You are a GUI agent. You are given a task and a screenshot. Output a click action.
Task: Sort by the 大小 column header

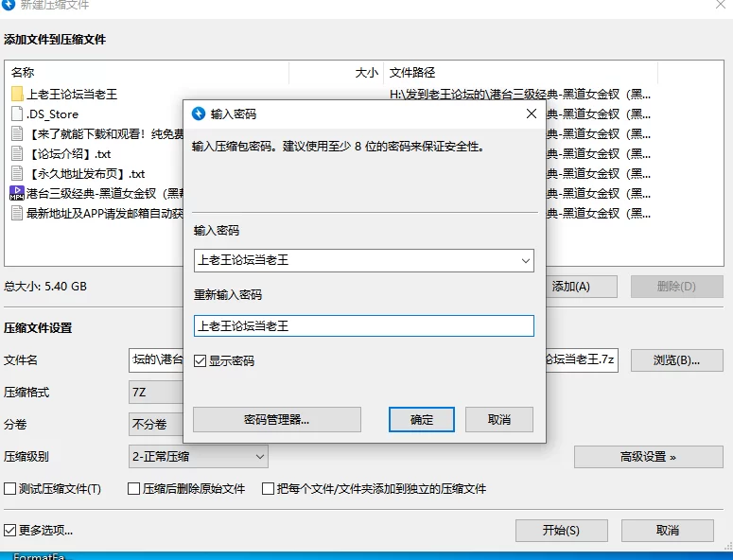(x=337, y=73)
